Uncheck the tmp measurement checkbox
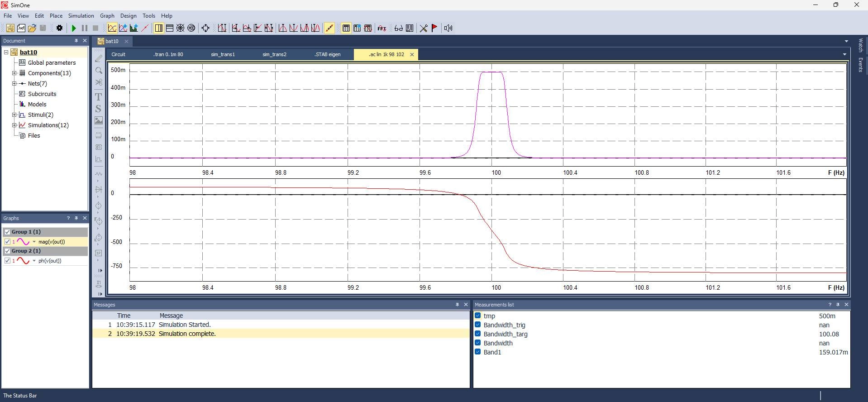 [478, 316]
